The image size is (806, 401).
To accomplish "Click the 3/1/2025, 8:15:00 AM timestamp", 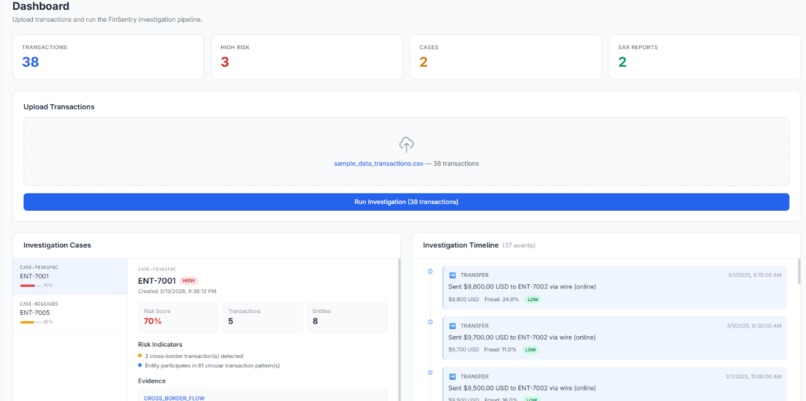I will pos(754,275).
